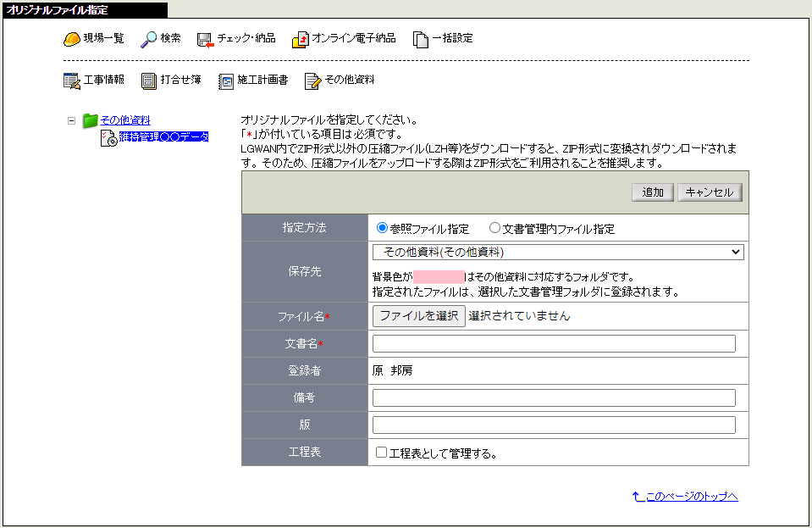Open the その他資料 tree folder link
The width and height of the screenshot is (812, 528).
coord(125,120)
